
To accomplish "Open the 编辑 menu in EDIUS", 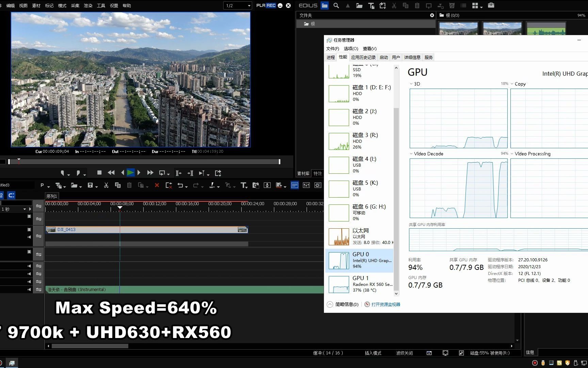I will click(x=11, y=5).
